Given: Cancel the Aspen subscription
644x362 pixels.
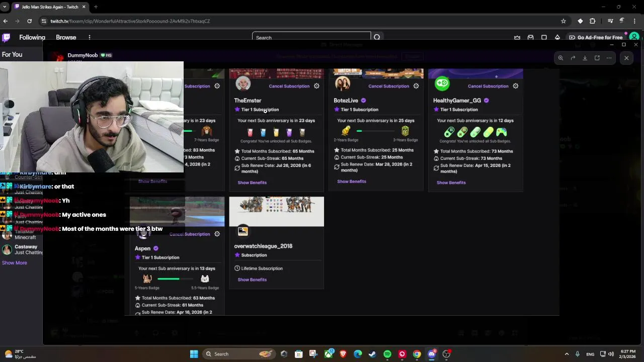Looking at the screenshot, I should [x=190, y=234].
